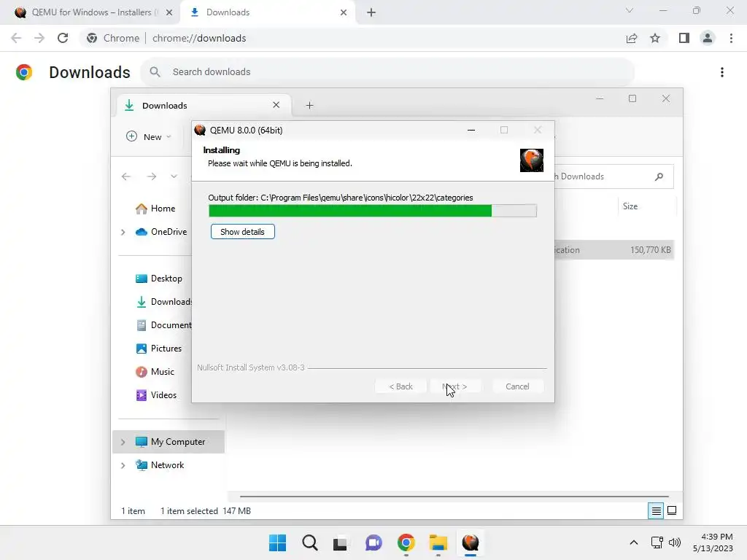The image size is (747, 560).
Task: Select Network in Explorer sidebar
Action: 160,465
